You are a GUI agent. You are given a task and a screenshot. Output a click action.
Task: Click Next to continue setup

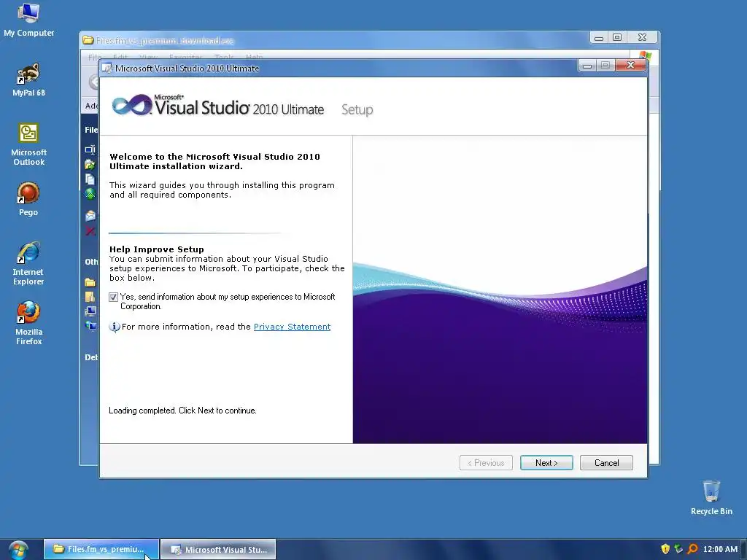546,463
